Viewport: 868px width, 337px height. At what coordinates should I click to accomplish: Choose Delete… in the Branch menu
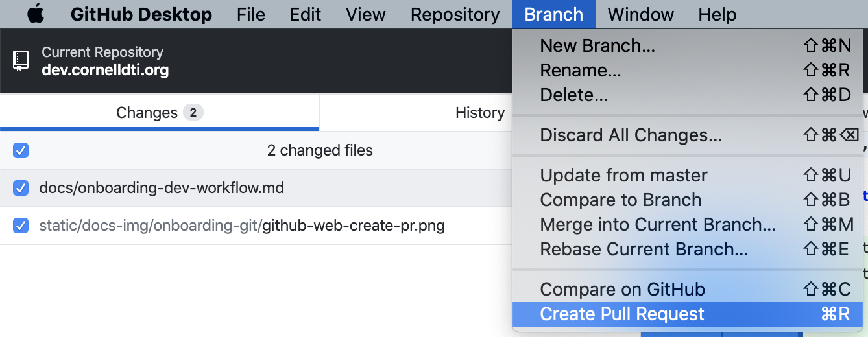click(688, 95)
